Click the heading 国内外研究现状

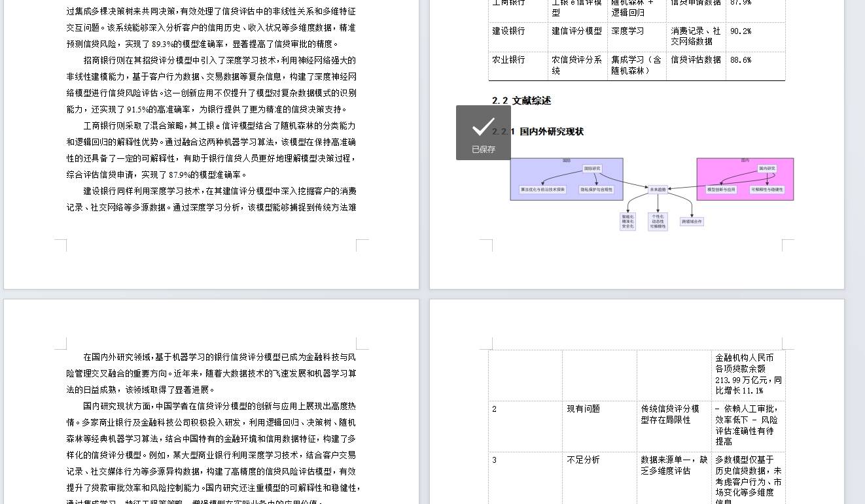(x=552, y=131)
